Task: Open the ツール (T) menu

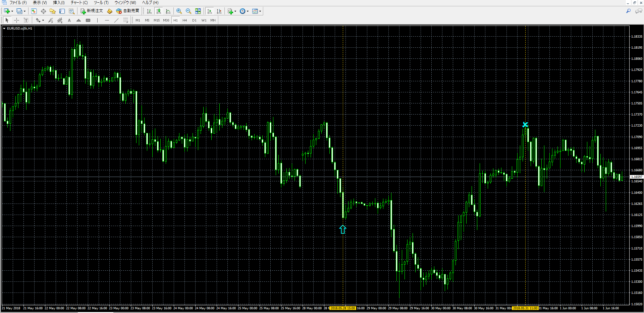Action: (x=101, y=3)
